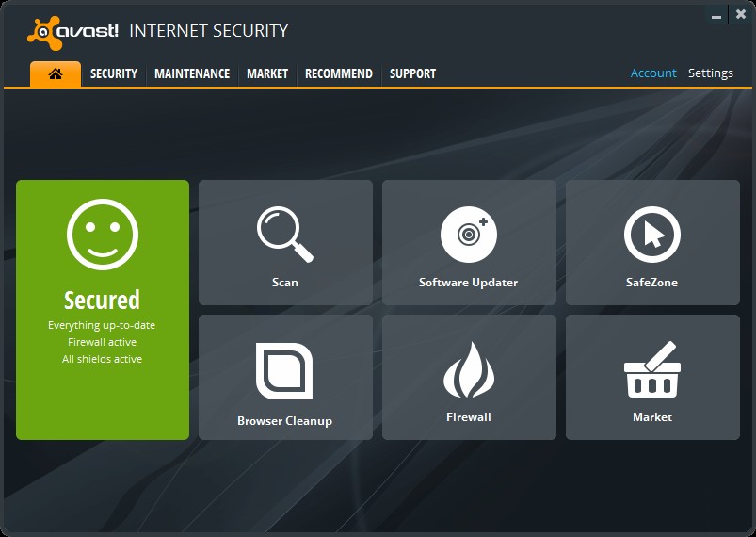Open the Account link
This screenshot has height=537, width=756.
(653, 73)
